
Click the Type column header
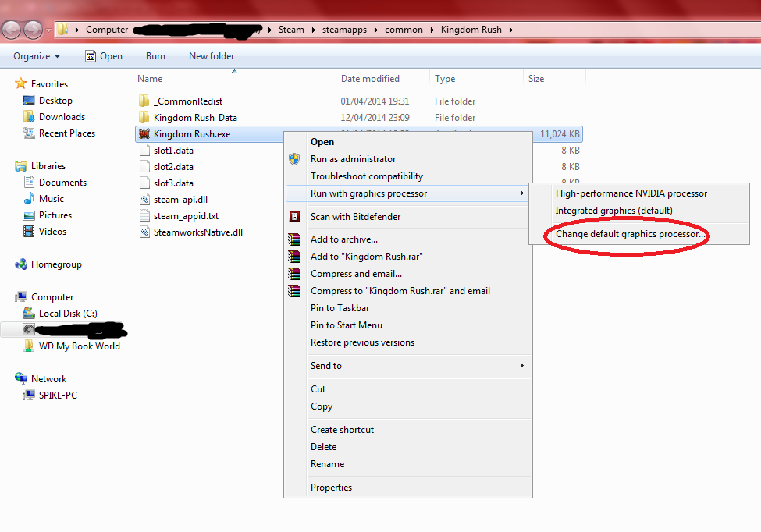tap(475, 79)
